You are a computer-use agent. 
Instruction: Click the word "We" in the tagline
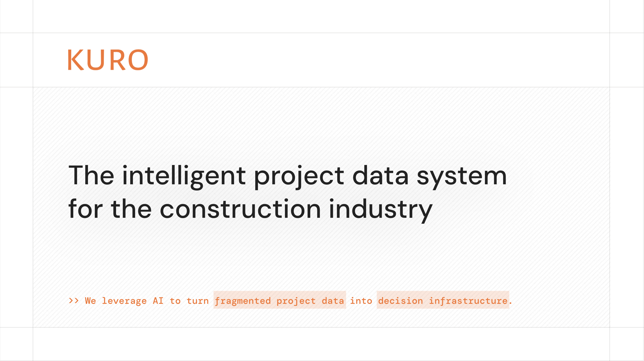pyautogui.click(x=90, y=301)
